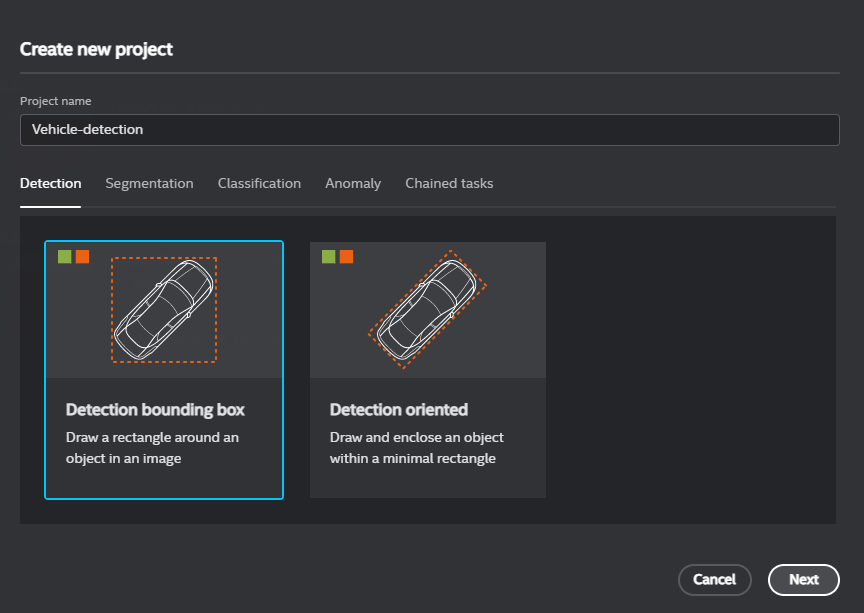Click the orange label square on Detection oriented card
Viewport: 864px width, 613px height.
pos(345,256)
